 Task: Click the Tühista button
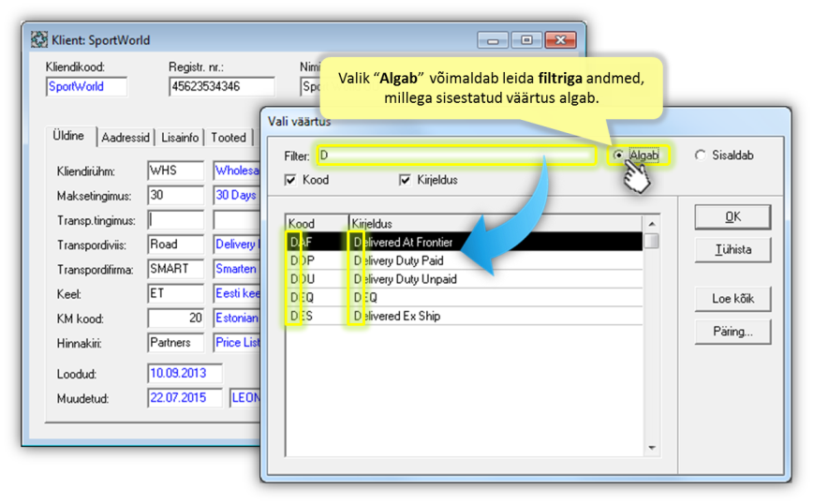coord(732,249)
